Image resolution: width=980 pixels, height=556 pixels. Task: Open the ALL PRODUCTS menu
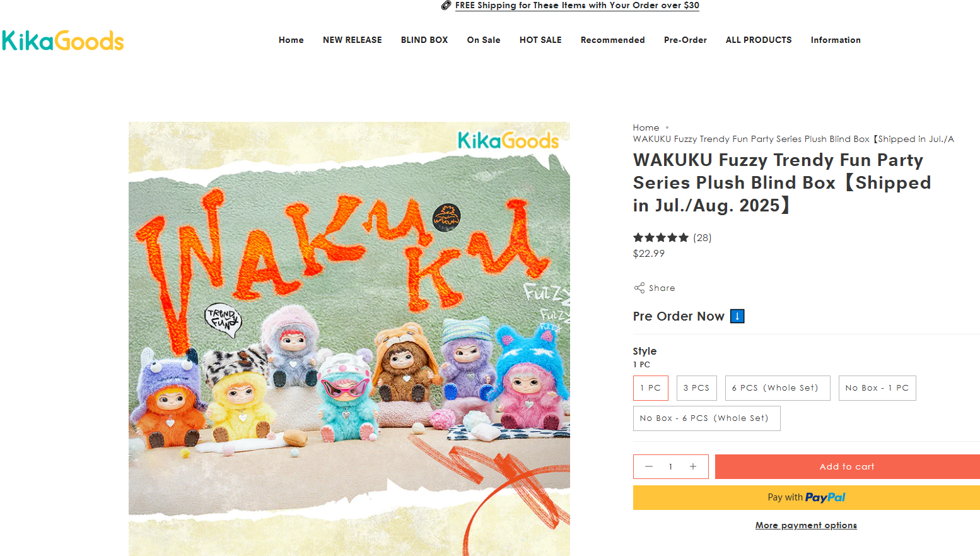click(759, 40)
